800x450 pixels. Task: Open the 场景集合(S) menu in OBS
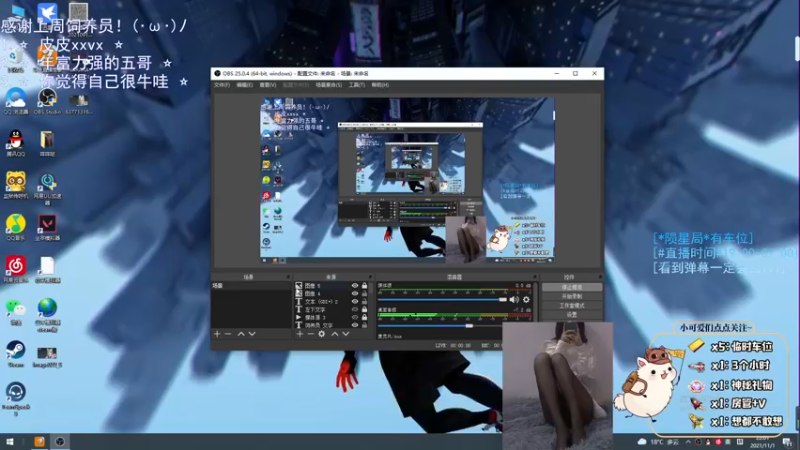pyautogui.click(x=328, y=85)
